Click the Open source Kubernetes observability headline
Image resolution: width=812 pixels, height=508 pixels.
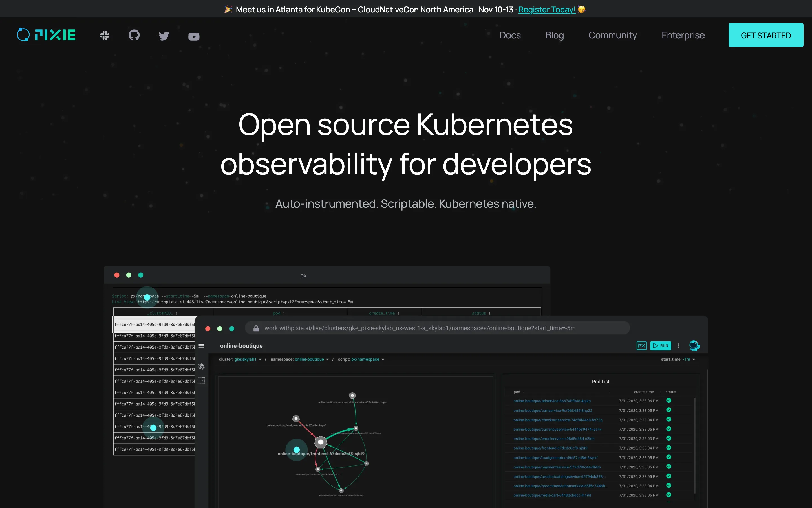coord(406,144)
